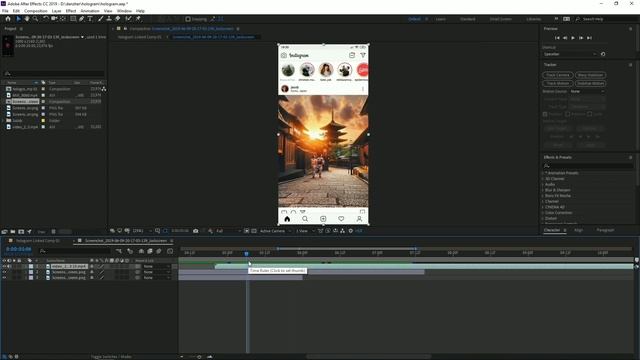Open the File menu
Image resolution: width=640 pixels, height=360 pixels.
click(5, 11)
